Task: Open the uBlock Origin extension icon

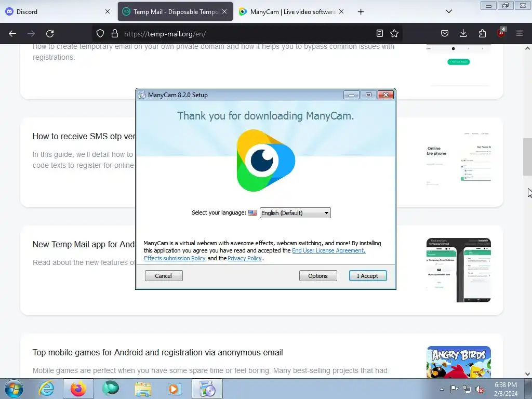Action: click(501, 33)
